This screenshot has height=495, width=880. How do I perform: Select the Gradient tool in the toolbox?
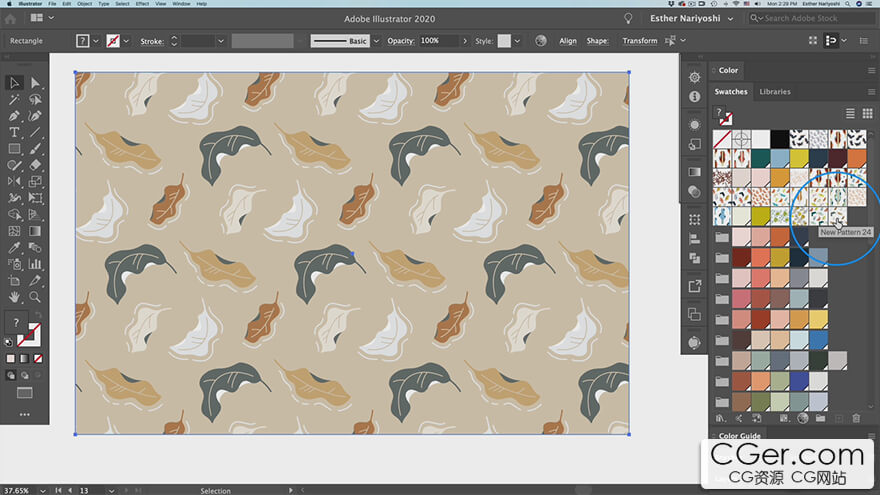point(35,231)
